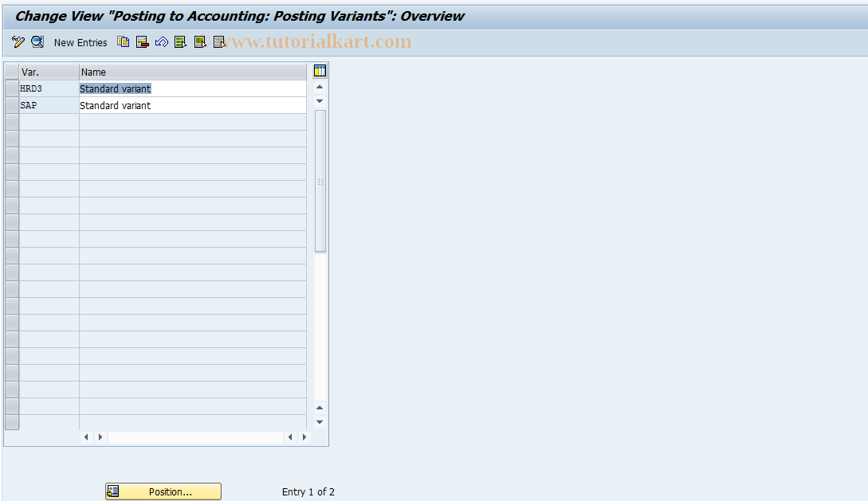Click the top down arrow of the vertical scrollbar

point(320,101)
